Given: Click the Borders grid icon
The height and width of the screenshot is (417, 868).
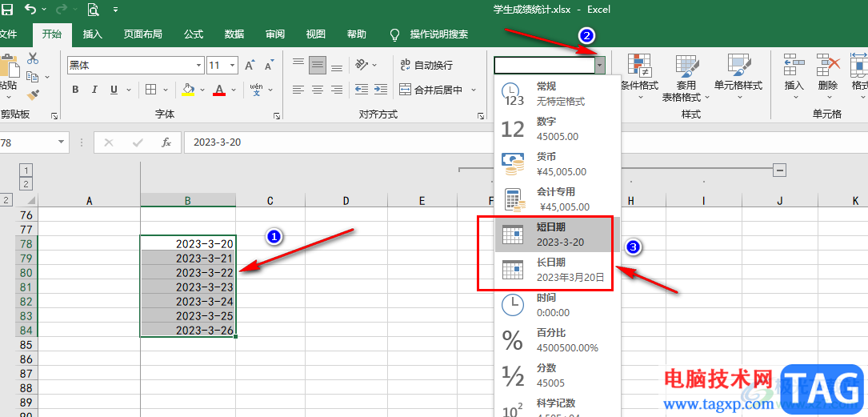Looking at the screenshot, I should (x=150, y=90).
